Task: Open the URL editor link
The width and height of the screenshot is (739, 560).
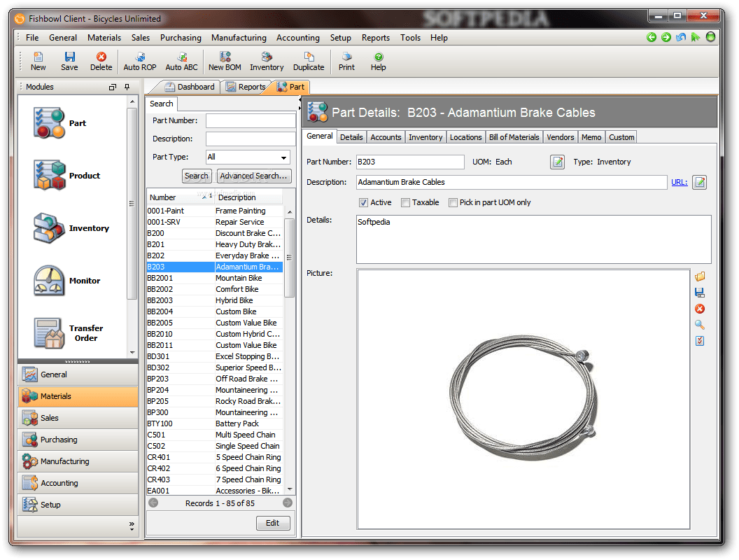Action: point(678,182)
